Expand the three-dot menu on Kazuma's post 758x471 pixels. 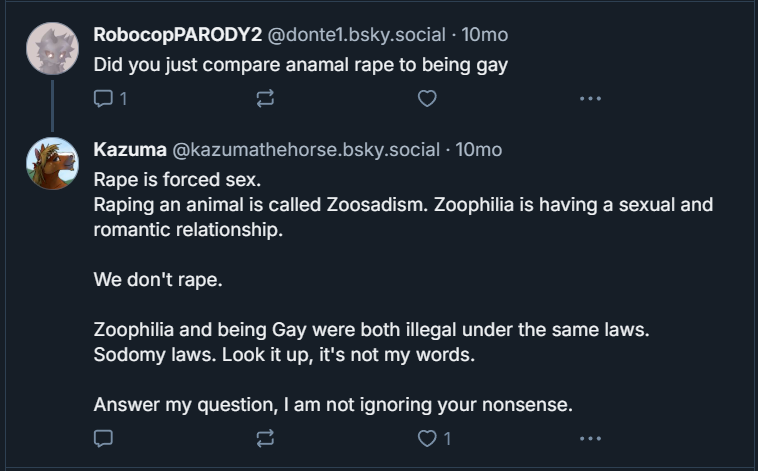click(x=590, y=438)
